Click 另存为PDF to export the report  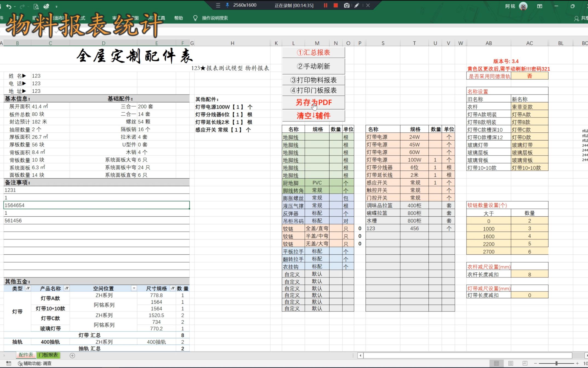coord(314,102)
